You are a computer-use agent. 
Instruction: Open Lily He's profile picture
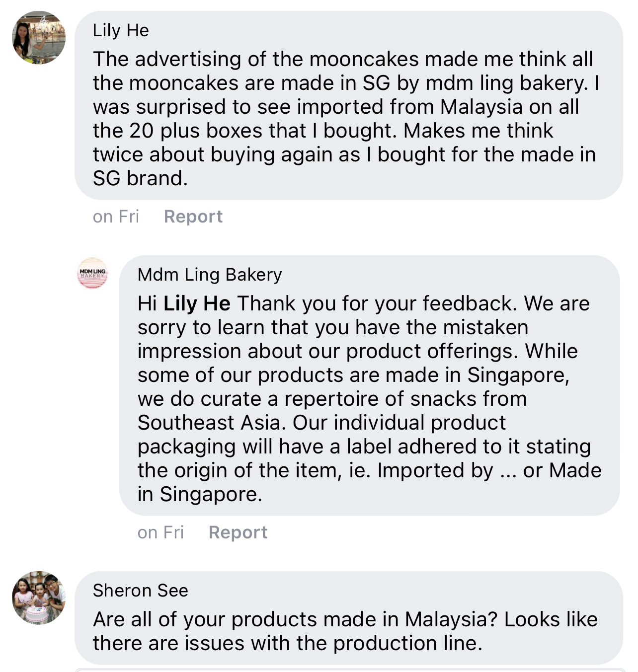pos(39,38)
